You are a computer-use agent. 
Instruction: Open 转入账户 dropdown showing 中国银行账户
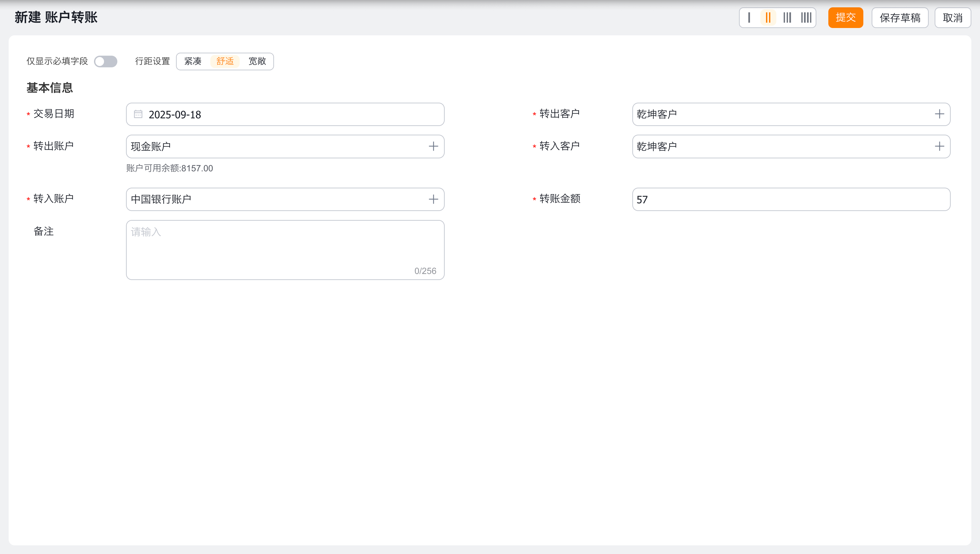274,199
